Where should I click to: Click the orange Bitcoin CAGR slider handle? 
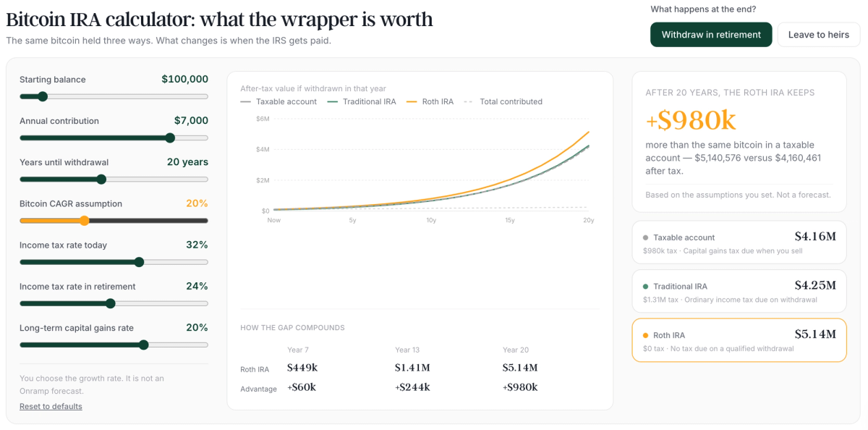[x=85, y=221]
